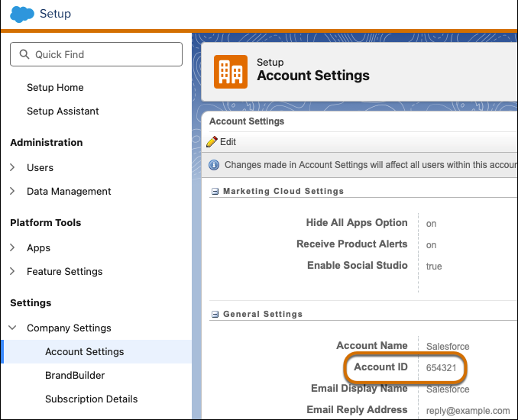518x420 pixels.
Task: Click the Account Settings page title
Action: (313, 76)
